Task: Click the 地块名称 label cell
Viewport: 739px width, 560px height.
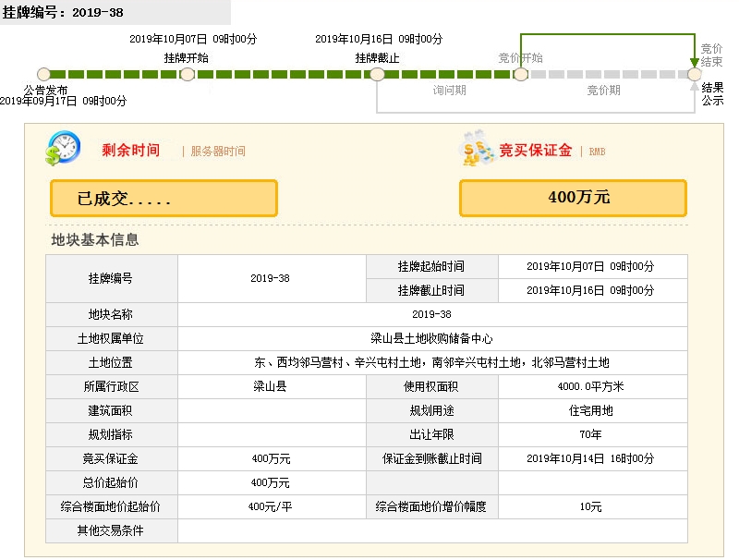Action: click(112, 314)
